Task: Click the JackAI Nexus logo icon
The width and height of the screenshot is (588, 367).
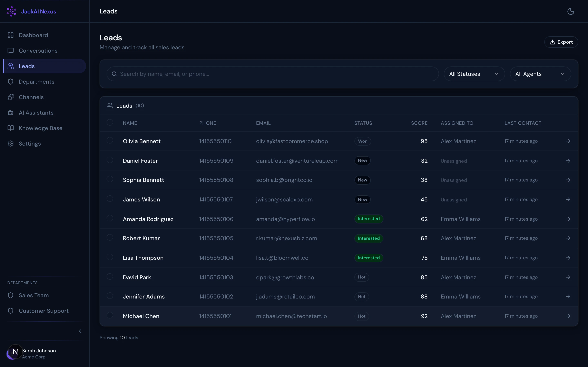Action: click(x=11, y=11)
